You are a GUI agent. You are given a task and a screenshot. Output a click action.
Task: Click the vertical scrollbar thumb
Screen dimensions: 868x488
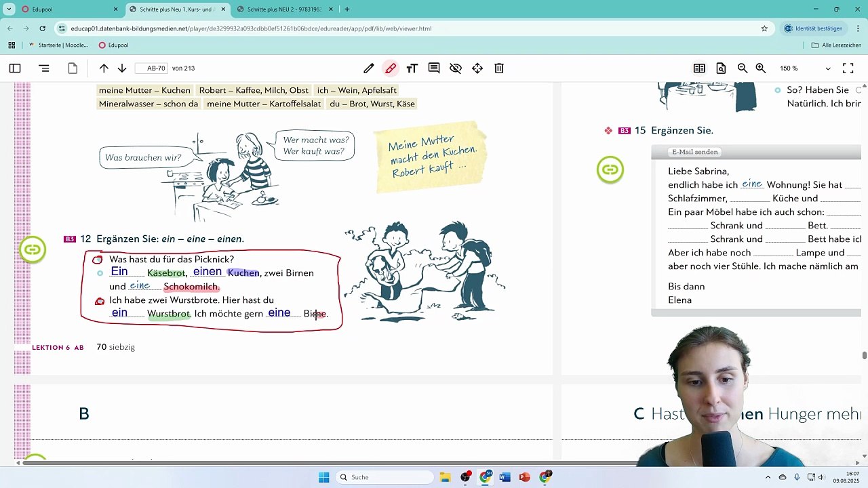(x=864, y=356)
